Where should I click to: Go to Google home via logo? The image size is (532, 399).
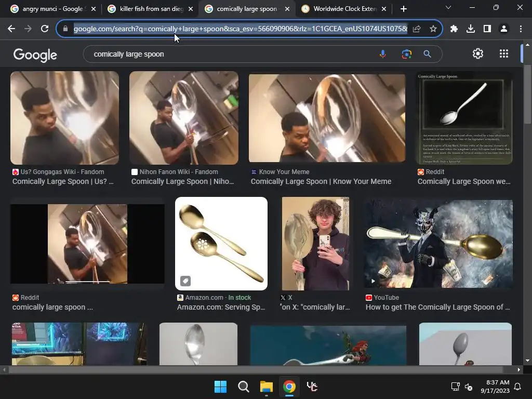[35, 55]
